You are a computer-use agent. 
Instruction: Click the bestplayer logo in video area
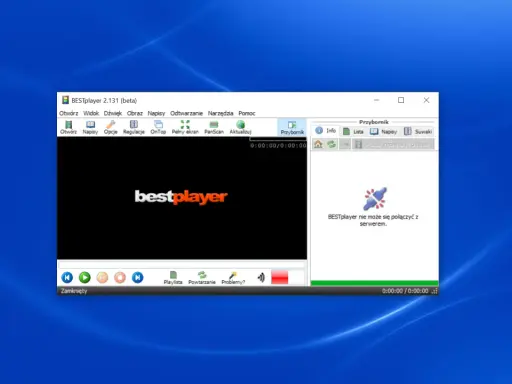[181, 197]
